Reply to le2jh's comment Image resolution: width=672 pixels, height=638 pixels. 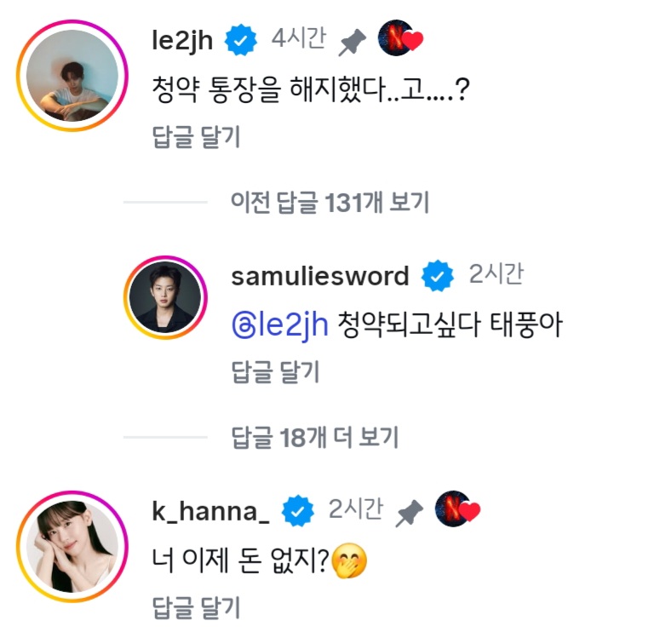[x=196, y=137]
